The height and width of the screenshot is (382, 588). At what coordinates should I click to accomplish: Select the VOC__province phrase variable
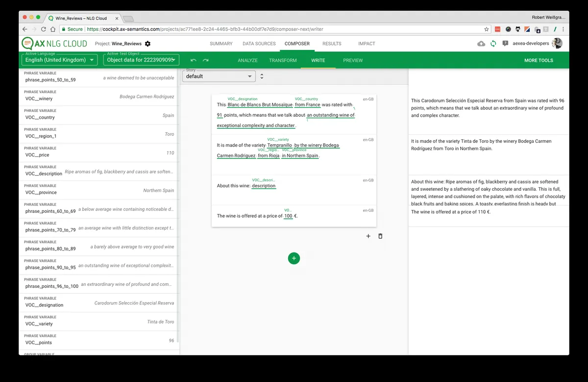(x=99, y=190)
